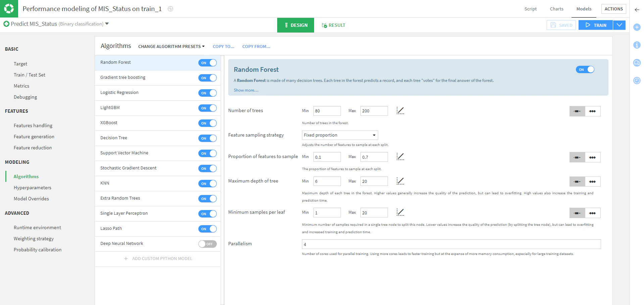Viewport: 644px width, 305px height.
Task: Click the Train button
Action: 596,25
